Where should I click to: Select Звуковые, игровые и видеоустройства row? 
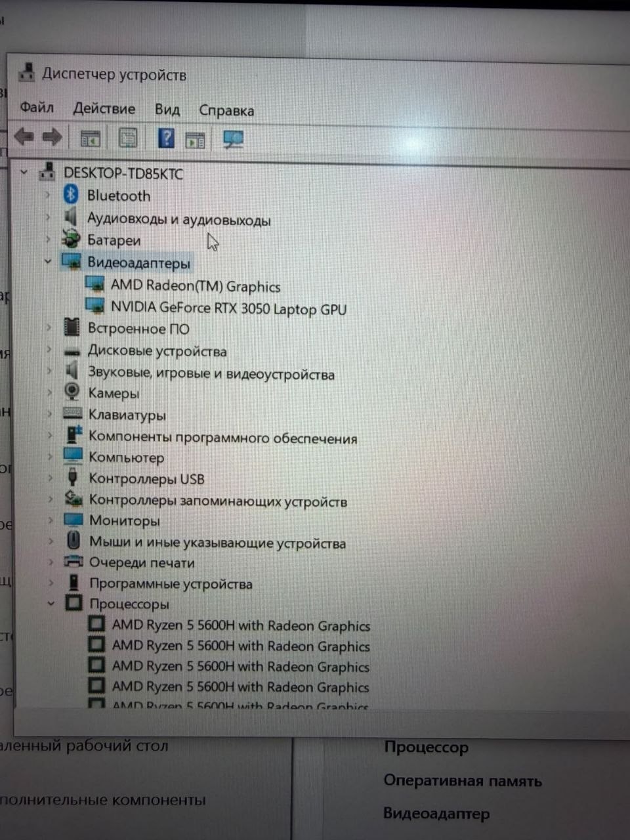[211, 373]
